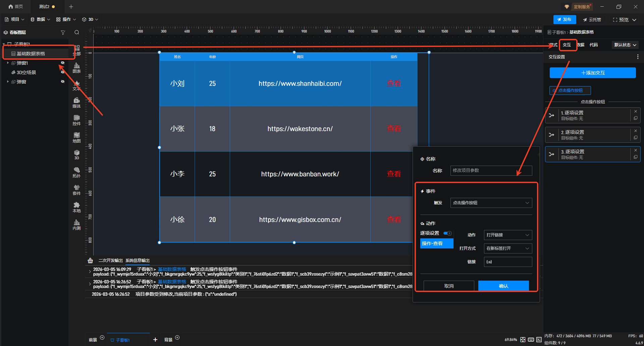Expand the 默认状态 state dropdown
Screen dimensions: 644x346
(625, 45)
